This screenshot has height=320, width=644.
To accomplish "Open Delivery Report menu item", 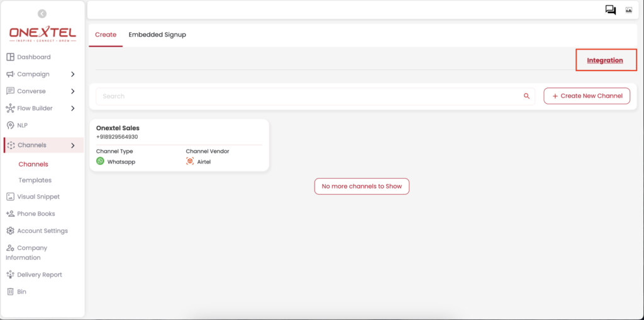I will (40, 274).
